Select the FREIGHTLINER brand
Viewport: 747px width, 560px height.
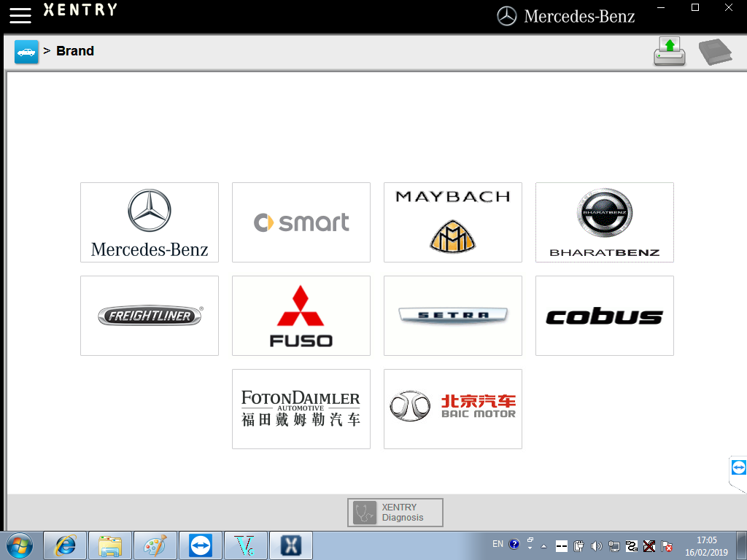click(x=149, y=316)
